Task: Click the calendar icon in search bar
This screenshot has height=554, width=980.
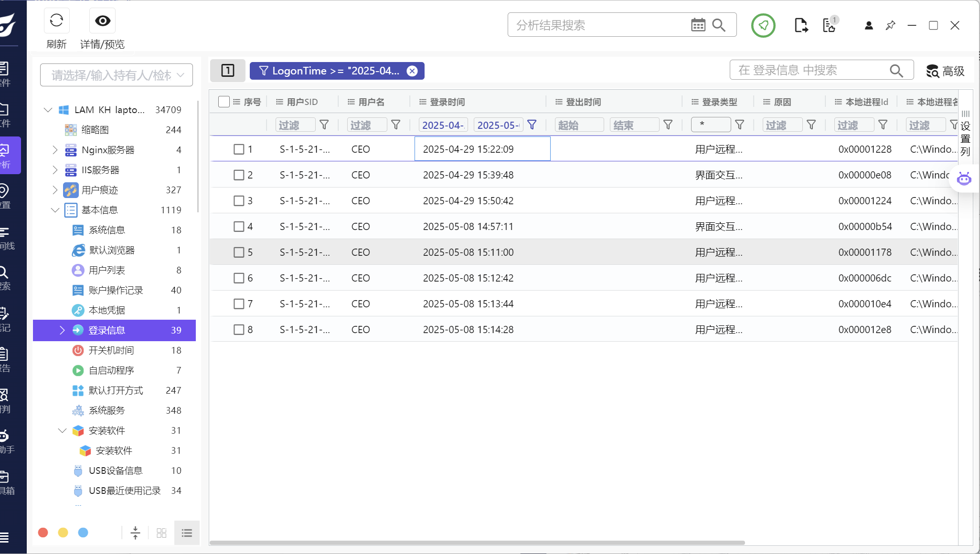Action: 698,25
